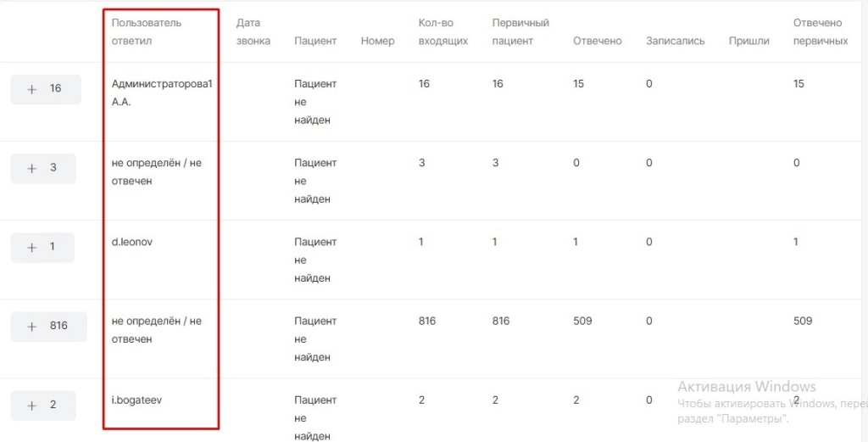Select the i.bogateev user cell
868x442 pixels.
(x=136, y=400)
